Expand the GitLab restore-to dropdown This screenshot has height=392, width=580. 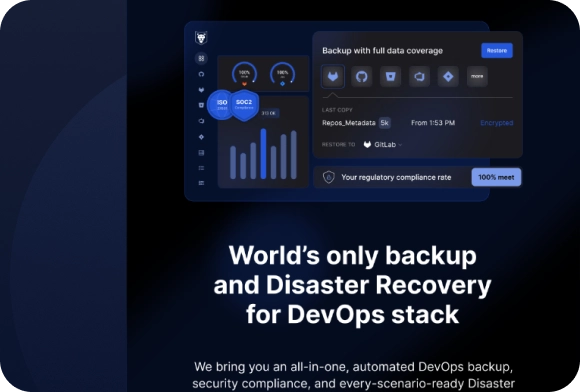(383, 145)
